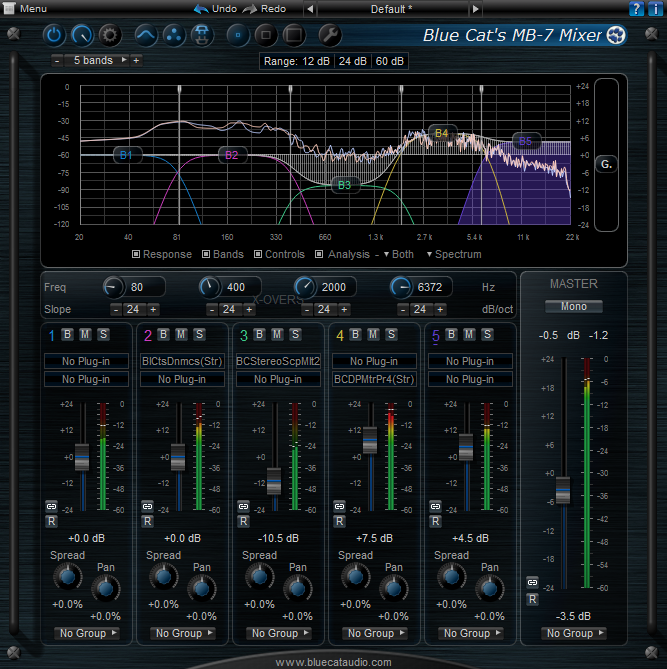Click the link icon on band 1
Viewport: 667px width, 669px height.
[x=51, y=507]
